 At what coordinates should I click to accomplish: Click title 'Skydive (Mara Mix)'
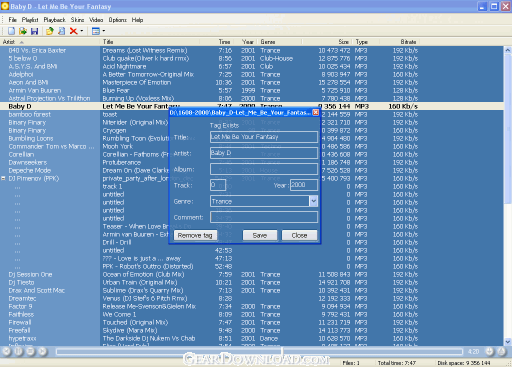130,331
